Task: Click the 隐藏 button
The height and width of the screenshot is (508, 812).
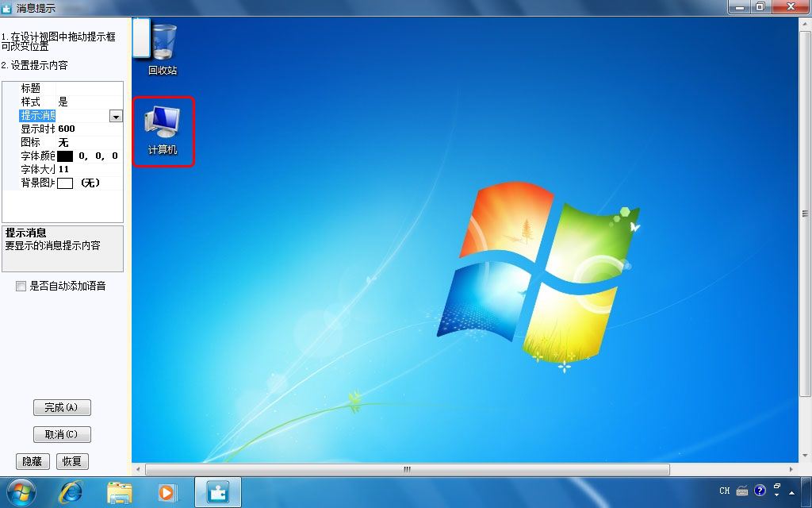Action: pos(32,461)
